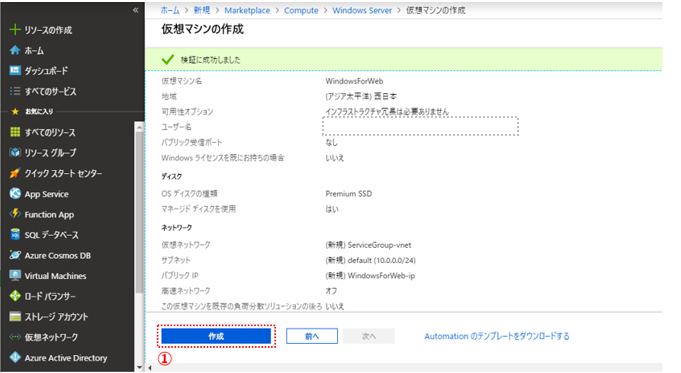Image resolution: width=681 pixels, height=373 pixels.
Task: Open the Dashboard icon in sidebar
Action: (x=15, y=70)
